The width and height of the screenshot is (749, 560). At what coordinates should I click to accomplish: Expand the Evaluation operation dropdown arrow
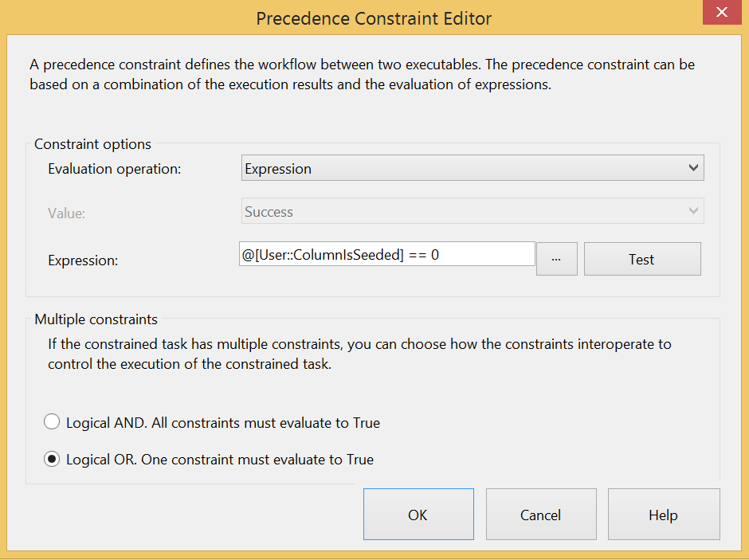693,169
